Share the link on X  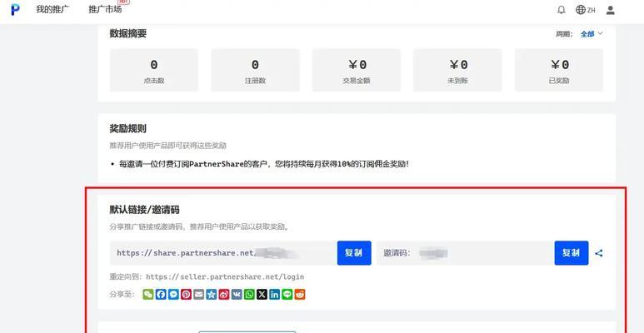(x=262, y=295)
